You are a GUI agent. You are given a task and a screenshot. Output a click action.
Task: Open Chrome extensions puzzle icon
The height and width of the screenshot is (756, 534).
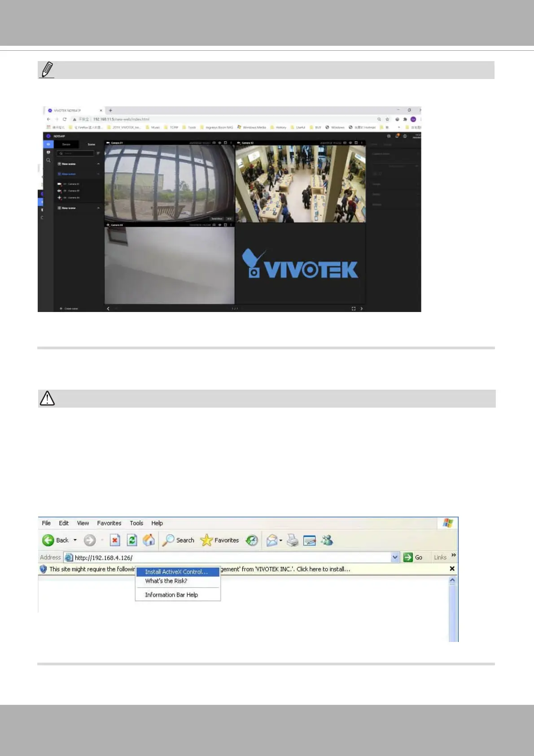click(405, 119)
